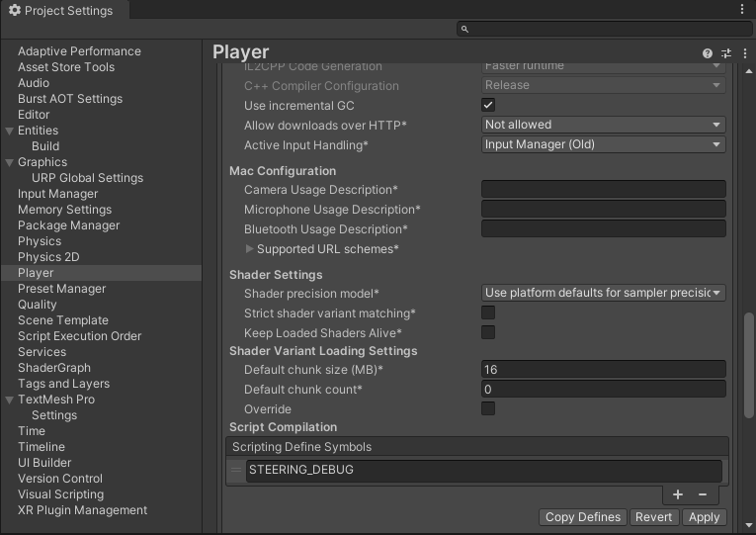Open Active Input Handling dropdown

click(x=603, y=144)
